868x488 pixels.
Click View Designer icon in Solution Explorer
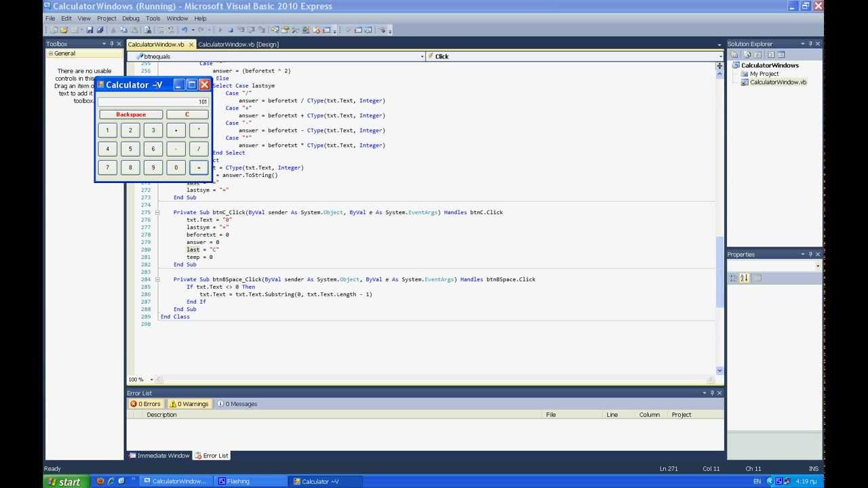pos(781,54)
